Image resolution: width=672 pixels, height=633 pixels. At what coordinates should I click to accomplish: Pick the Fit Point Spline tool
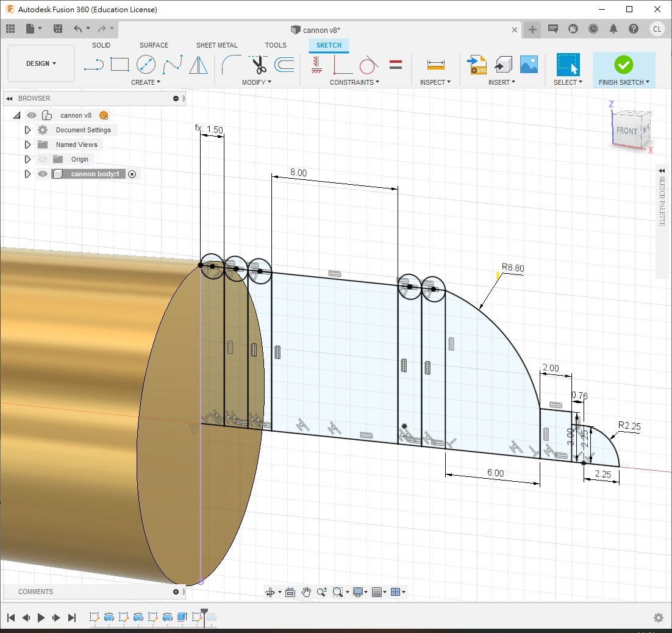pos(172,64)
